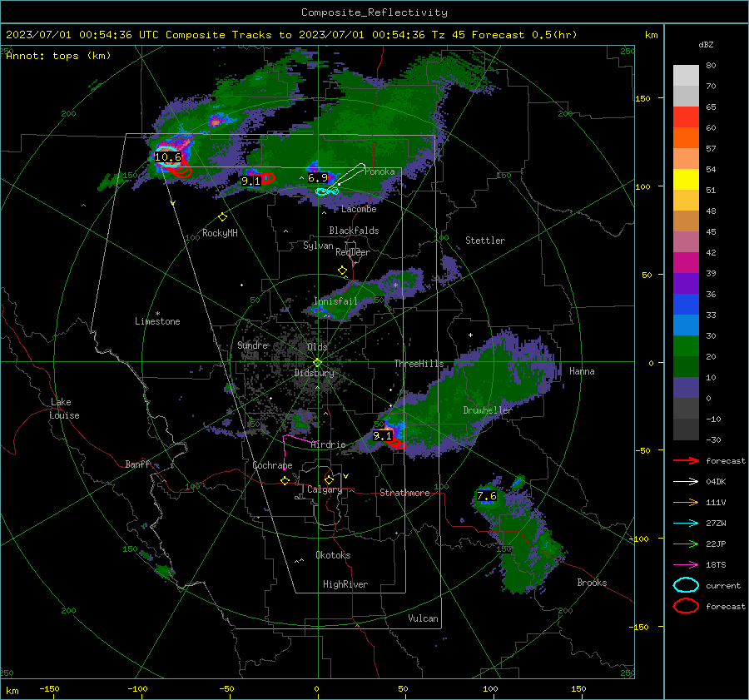Click the 9.1 top label near Drumheller
This screenshot has height=700, width=749.
click(382, 436)
